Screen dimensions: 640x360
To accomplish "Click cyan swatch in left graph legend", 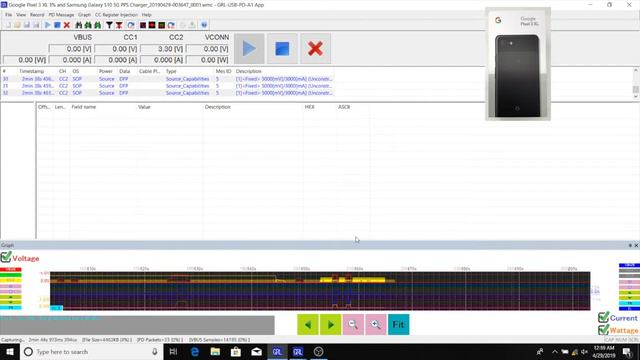I will (11, 307).
